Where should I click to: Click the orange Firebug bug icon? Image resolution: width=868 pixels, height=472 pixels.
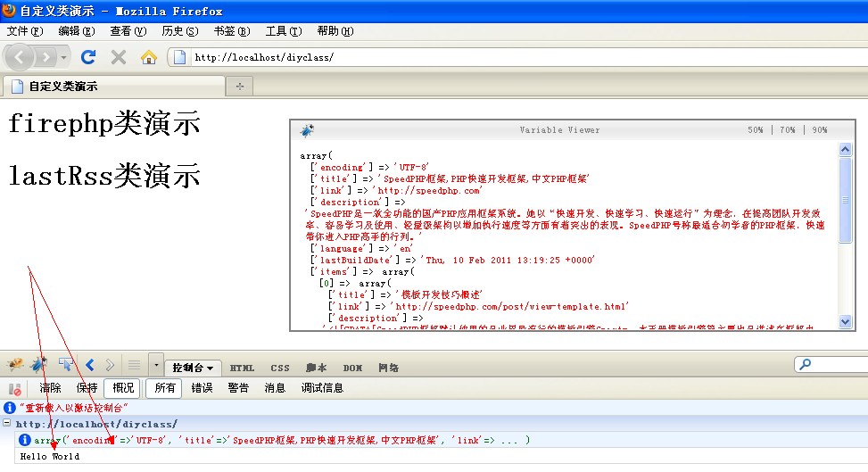click(15, 365)
